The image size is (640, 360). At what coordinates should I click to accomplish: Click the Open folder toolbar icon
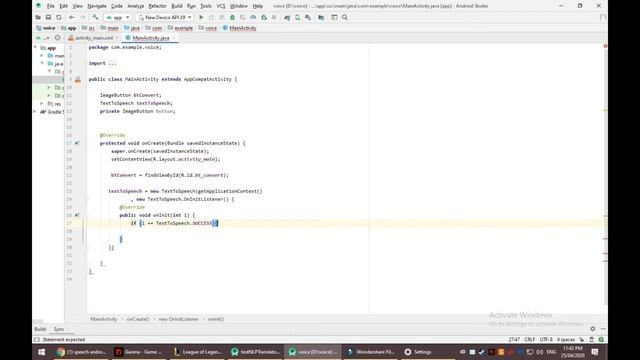click(38, 17)
